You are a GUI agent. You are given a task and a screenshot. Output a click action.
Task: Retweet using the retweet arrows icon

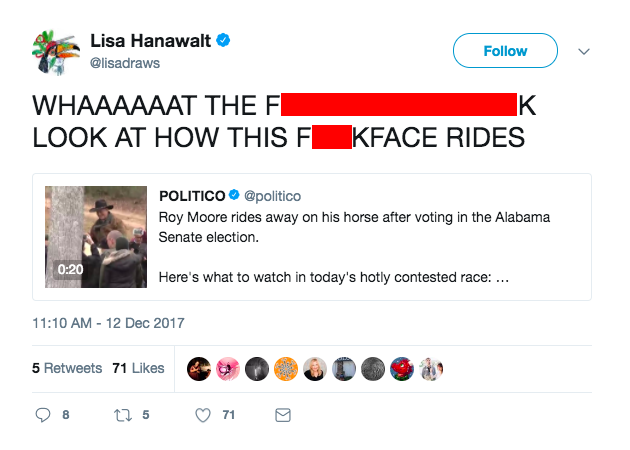122,415
